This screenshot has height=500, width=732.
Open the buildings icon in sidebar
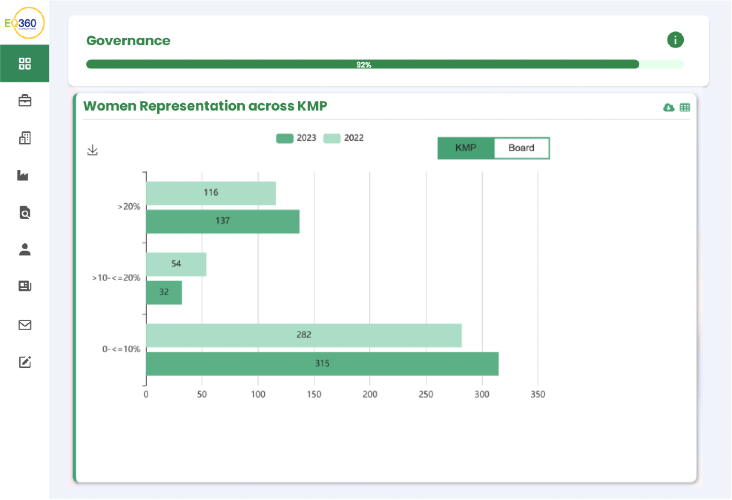click(x=25, y=138)
